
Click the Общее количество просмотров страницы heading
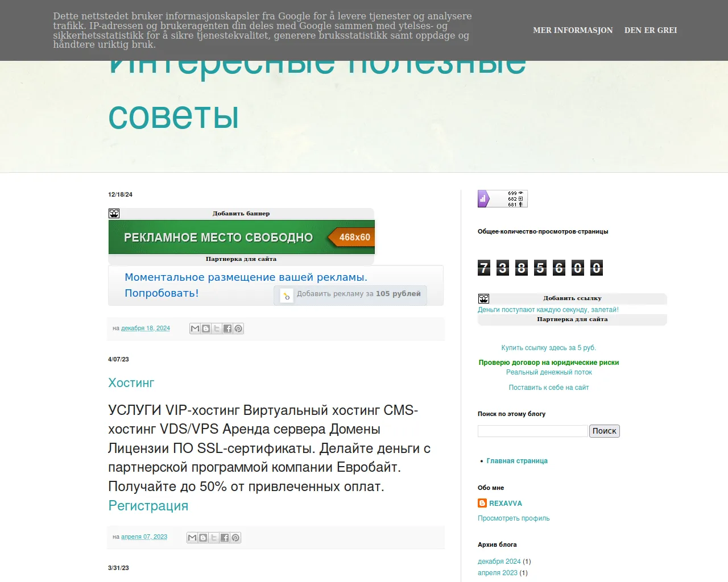[543, 231]
